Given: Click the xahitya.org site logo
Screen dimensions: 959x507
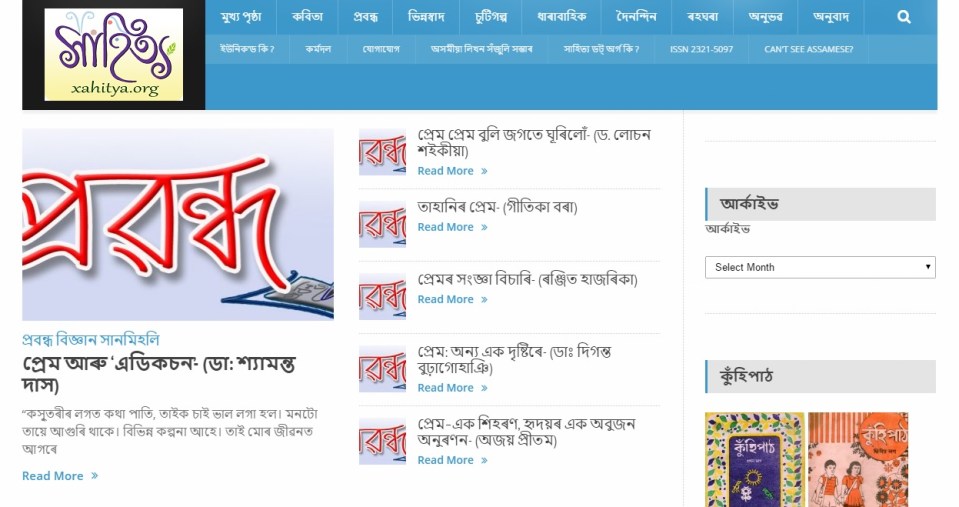Looking at the screenshot, I should 114,54.
